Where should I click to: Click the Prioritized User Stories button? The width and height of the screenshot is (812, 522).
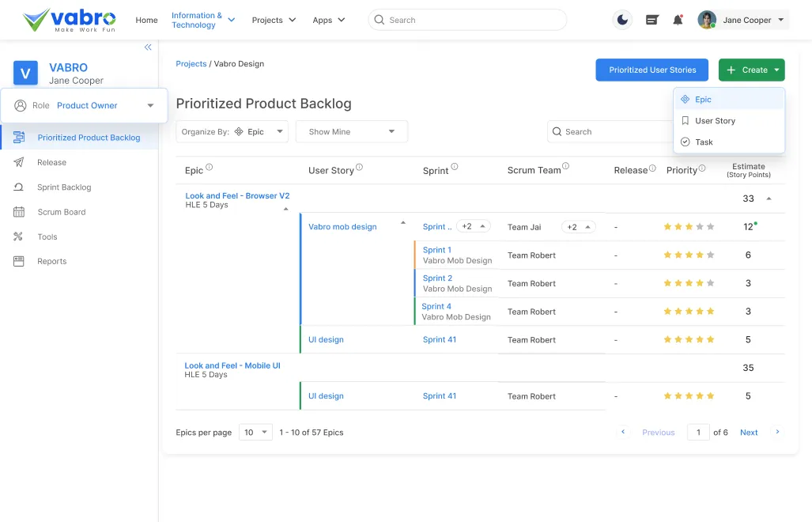point(651,70)
